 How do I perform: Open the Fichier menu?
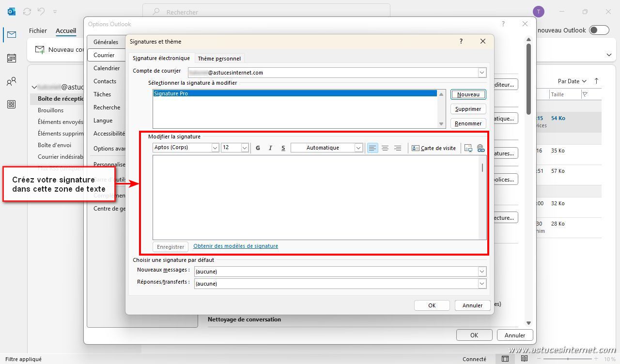pos(38,30)
